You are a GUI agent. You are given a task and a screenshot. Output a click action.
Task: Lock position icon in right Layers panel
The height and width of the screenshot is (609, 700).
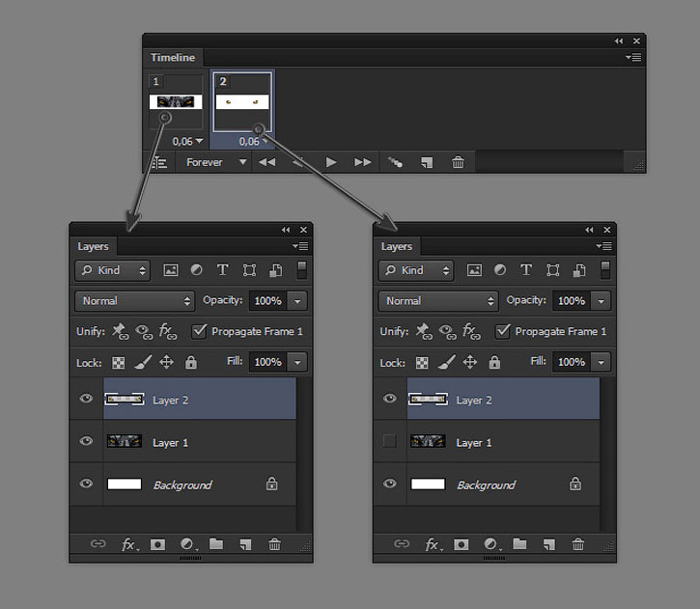pos(470,362)
